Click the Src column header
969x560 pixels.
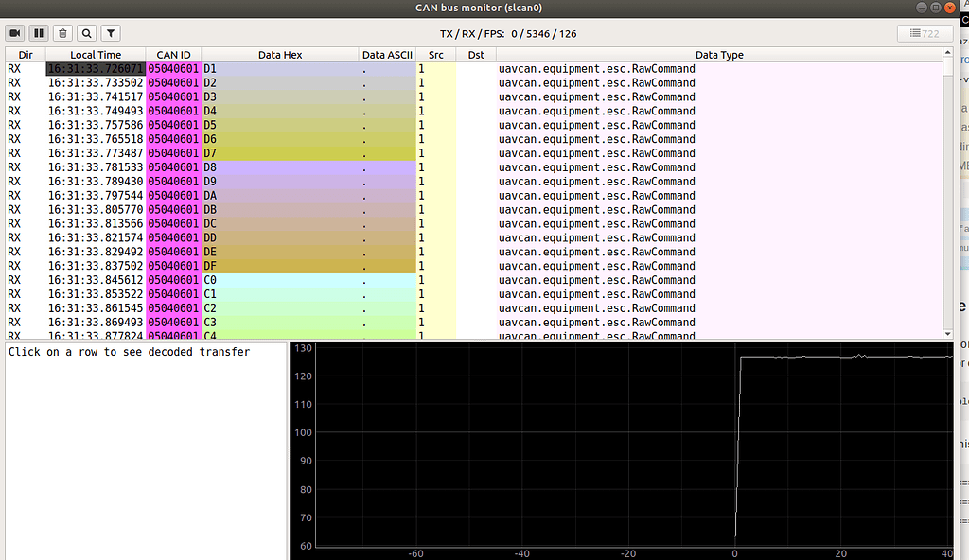(x=435, y=55)
